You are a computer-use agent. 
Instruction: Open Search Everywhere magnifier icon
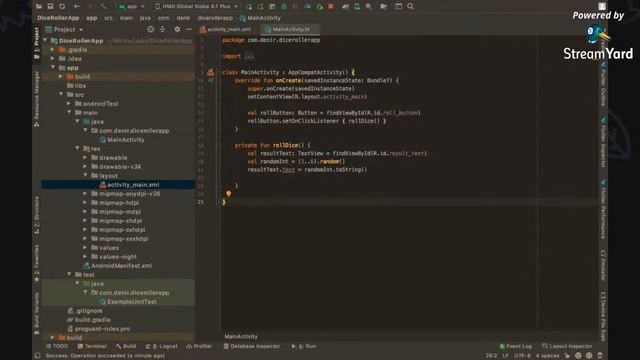410,7
